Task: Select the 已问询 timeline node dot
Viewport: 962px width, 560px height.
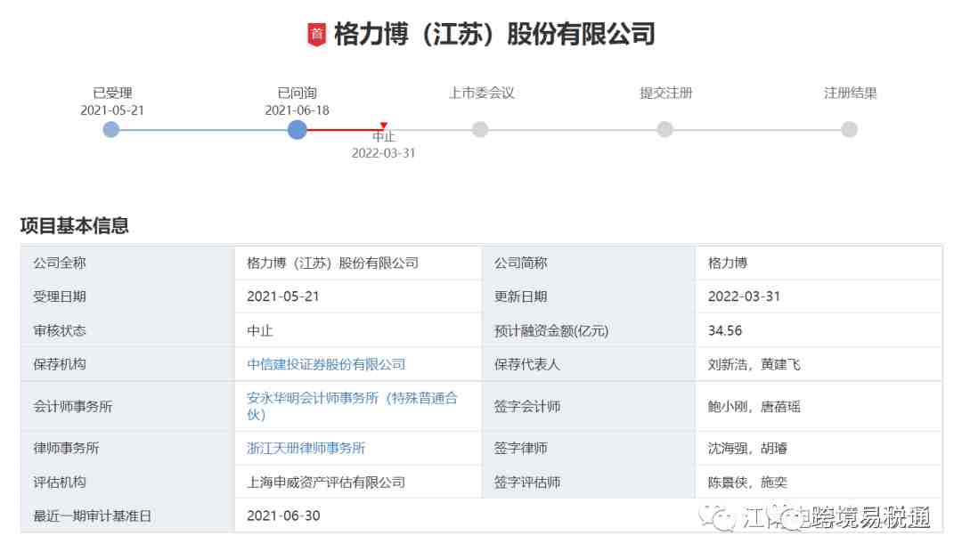Action: 297,129
